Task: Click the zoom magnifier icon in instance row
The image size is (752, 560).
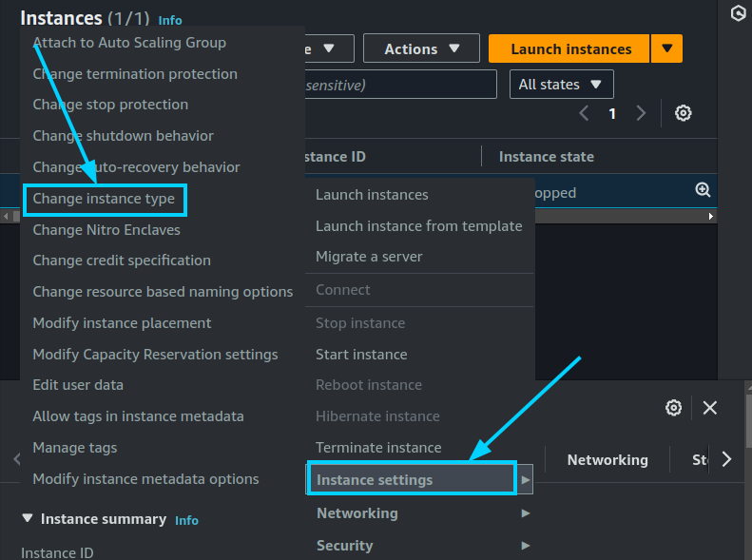Action: 703,190
